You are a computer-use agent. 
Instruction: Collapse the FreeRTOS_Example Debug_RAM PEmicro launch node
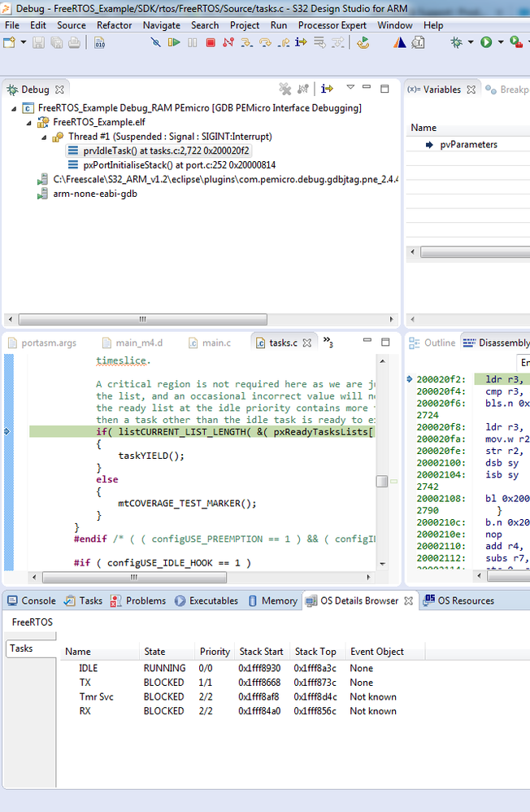tap(14, 109)
